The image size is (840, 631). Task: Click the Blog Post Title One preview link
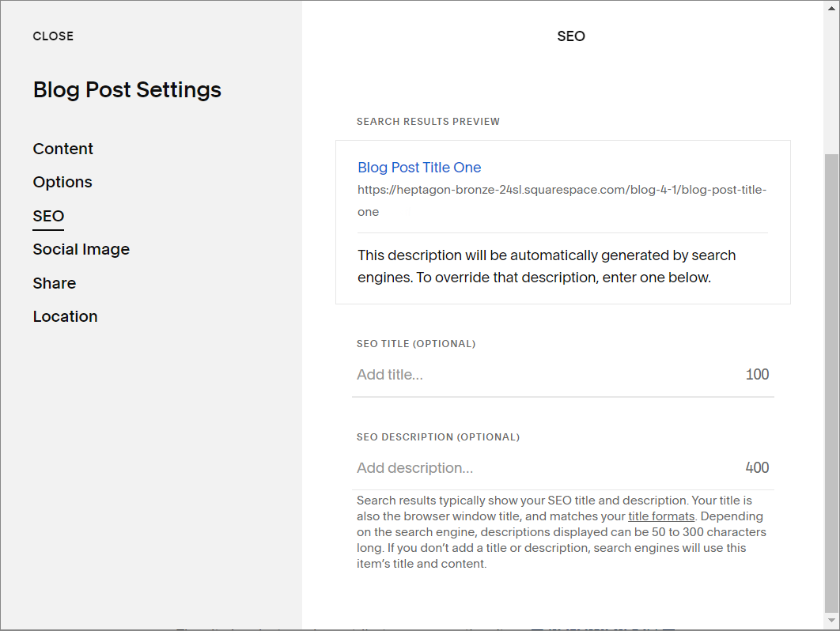(418, 167)
